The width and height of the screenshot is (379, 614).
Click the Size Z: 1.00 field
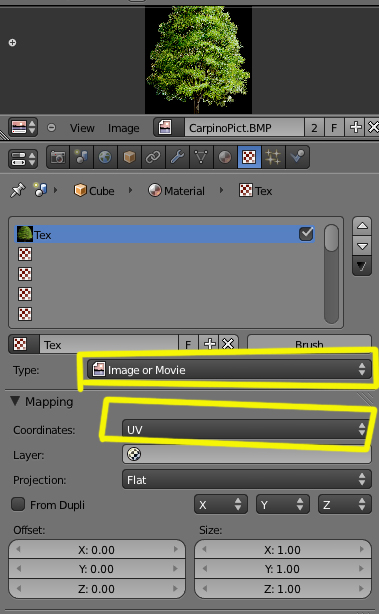point(283,589)
